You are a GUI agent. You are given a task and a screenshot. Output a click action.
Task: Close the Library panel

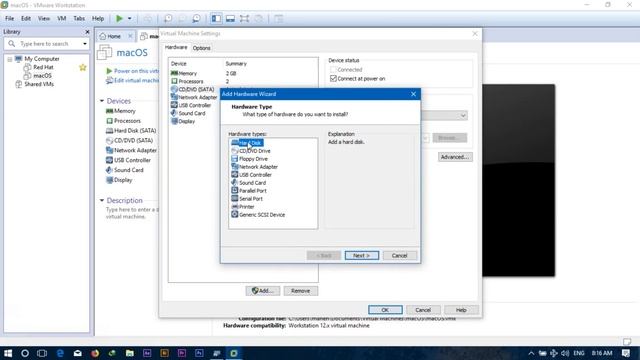click(87, 32)
